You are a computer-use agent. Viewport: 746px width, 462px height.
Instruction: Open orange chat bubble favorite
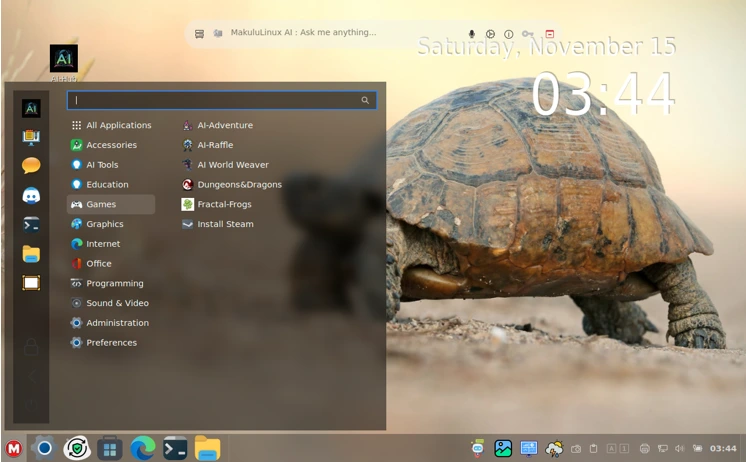click(x=31, y=166)
